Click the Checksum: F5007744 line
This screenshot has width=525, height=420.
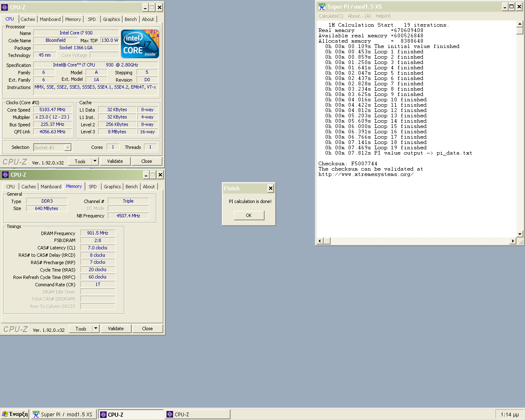tap(348, 164)
